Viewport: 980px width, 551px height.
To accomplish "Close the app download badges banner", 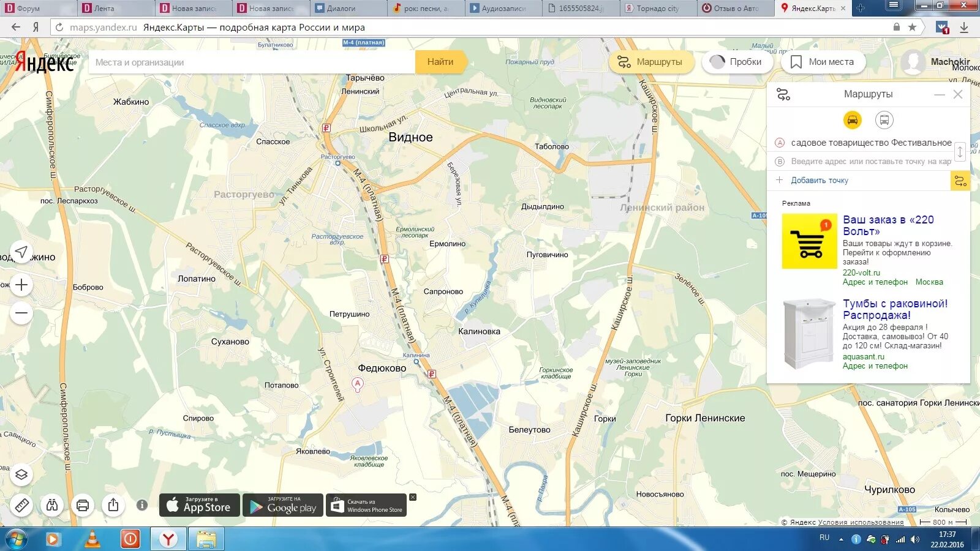I will tap(413, 497).
